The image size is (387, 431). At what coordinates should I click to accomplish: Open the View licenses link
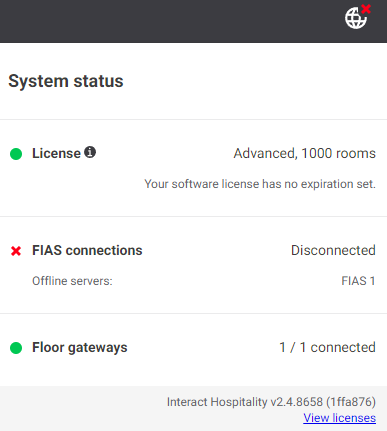[339, 418]
